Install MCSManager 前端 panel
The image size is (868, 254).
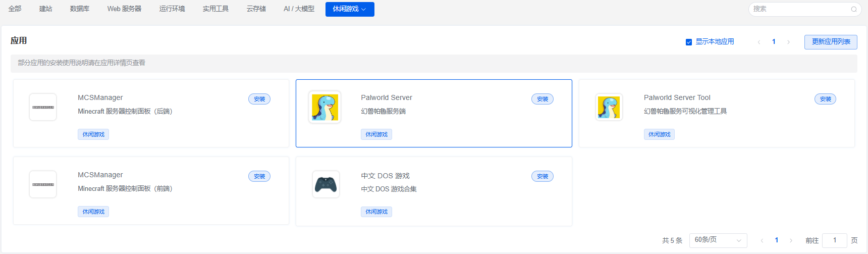pyautogui.click(x=259, y=176)
